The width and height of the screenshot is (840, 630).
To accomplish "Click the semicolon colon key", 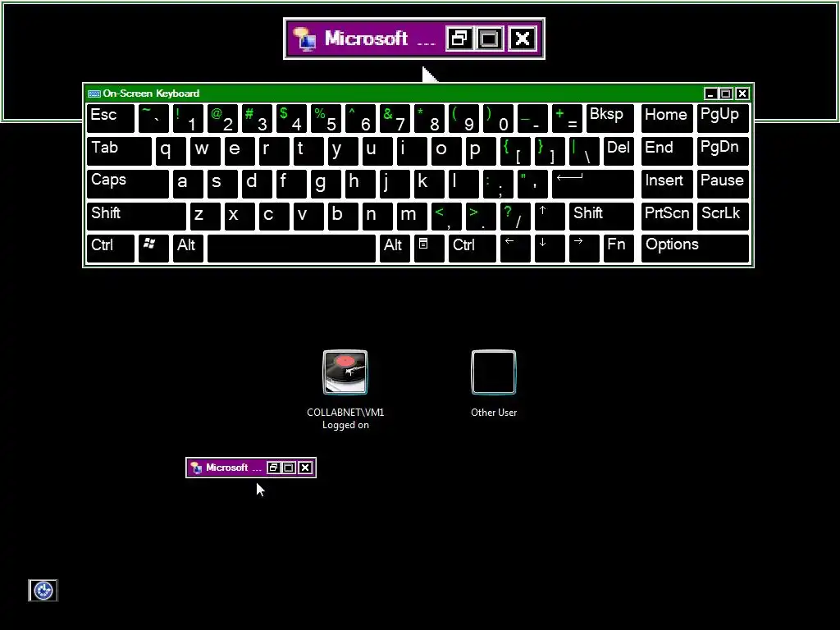I will (x=498, y=184).
